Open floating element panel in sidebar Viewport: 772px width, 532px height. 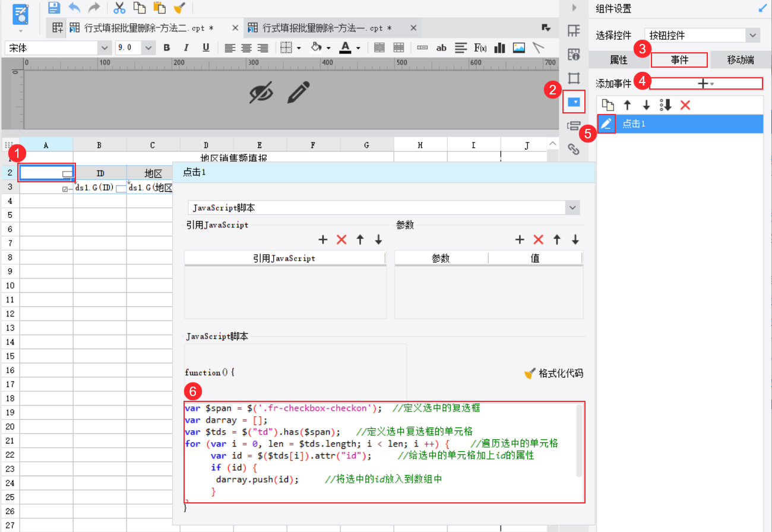(x=574, y=78)
